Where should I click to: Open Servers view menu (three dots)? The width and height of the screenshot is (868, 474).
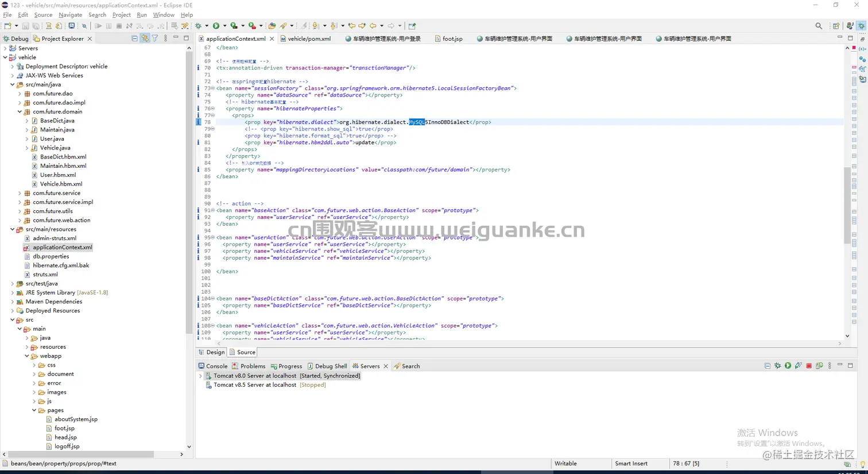tap(830, 366)
